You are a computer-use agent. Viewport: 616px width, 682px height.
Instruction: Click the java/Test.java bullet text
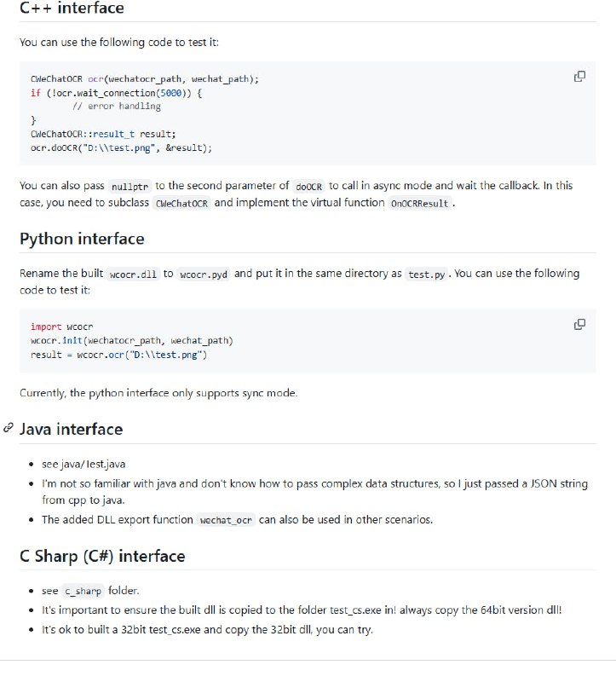tap(83, 464)
